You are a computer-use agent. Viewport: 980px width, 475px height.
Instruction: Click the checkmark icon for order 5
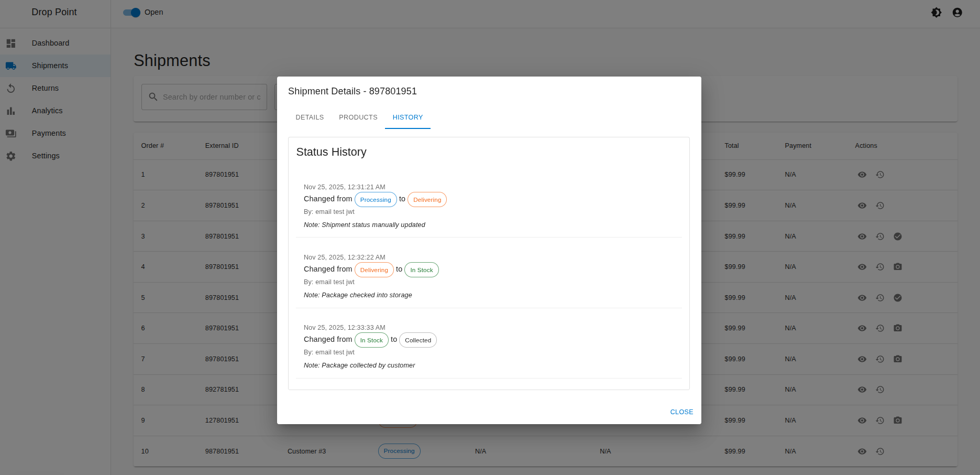coord(898,298)
